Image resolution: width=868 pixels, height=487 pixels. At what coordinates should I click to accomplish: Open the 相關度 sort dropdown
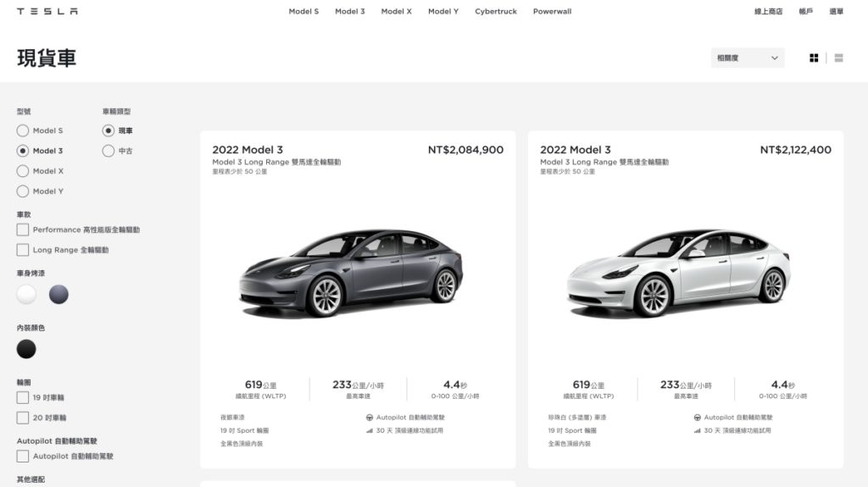click(x=748, y=58)
